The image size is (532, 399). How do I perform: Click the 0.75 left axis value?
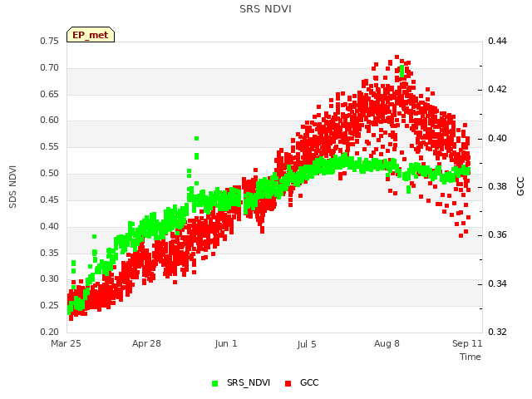pos(50,41)
